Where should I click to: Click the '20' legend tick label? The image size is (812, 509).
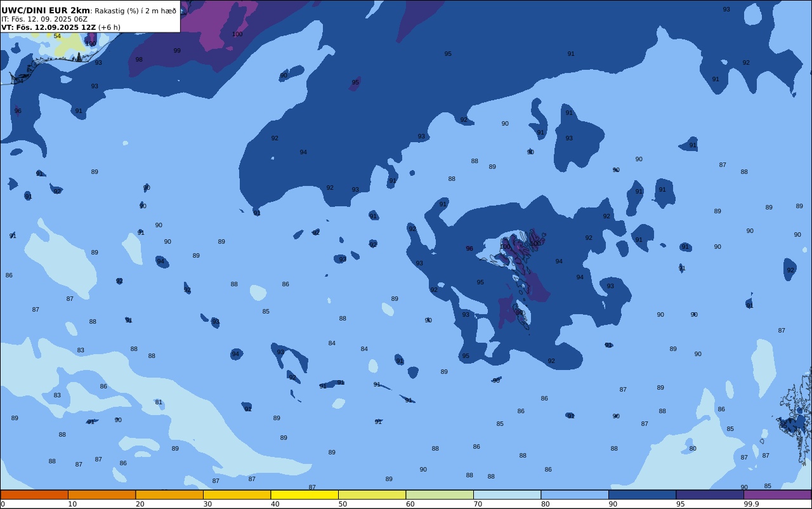pos(140,504)
